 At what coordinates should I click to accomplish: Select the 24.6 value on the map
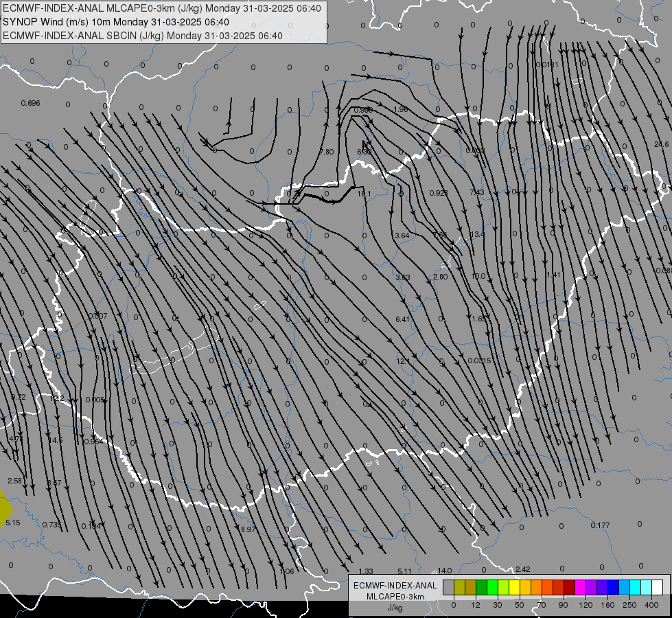[661, 144]
